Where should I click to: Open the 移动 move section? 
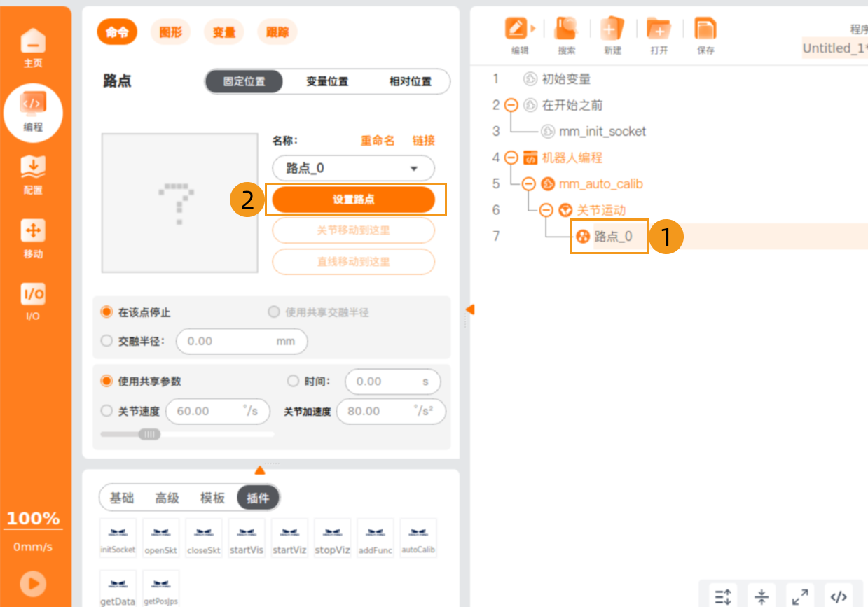point(33,239)
